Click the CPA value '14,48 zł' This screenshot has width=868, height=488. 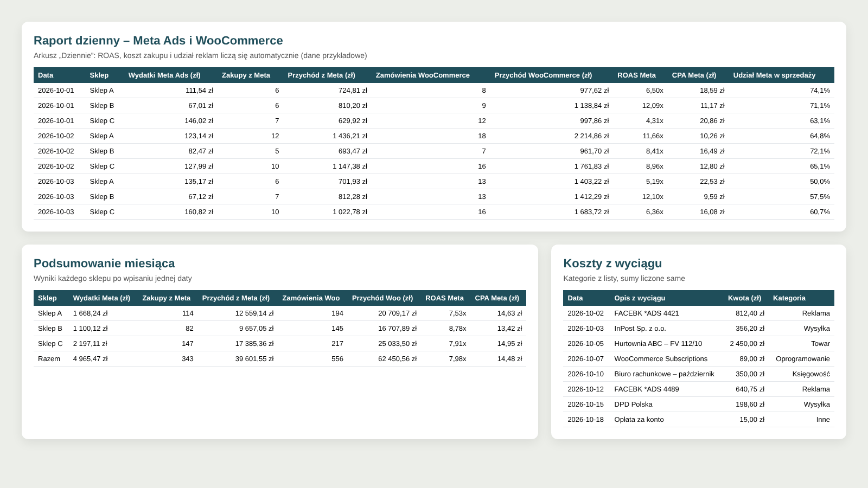pos(509,359)
